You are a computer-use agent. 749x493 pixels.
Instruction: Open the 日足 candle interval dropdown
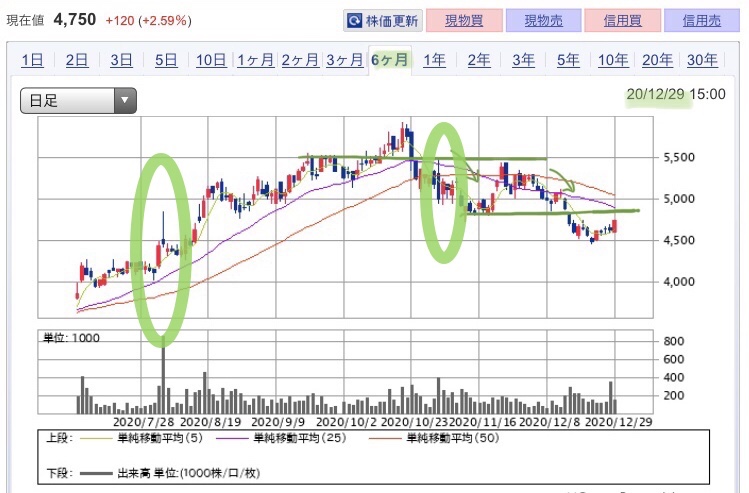[78, 101]
